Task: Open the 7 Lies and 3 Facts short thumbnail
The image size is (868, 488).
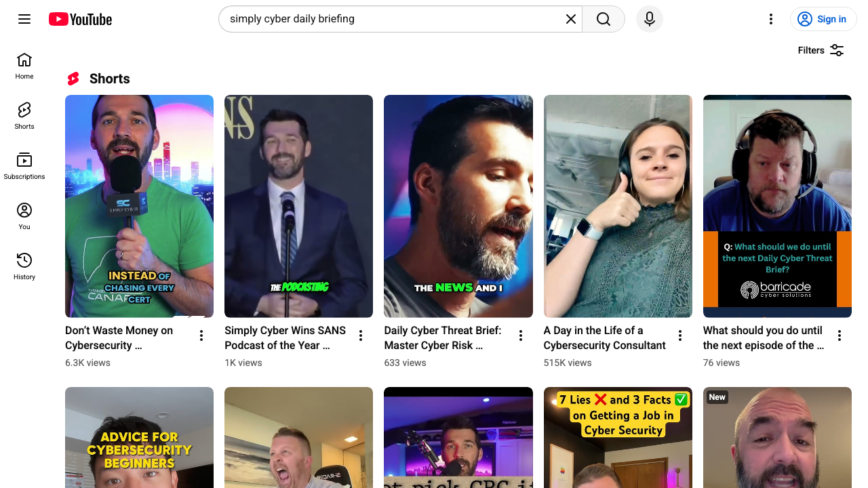Action: click(x=618, y=437)
